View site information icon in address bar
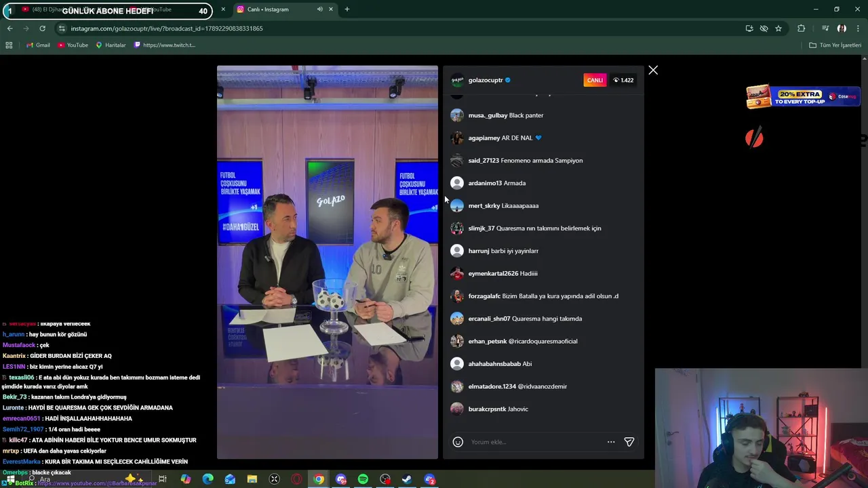 pyautogui.click(x=62, y=28)
